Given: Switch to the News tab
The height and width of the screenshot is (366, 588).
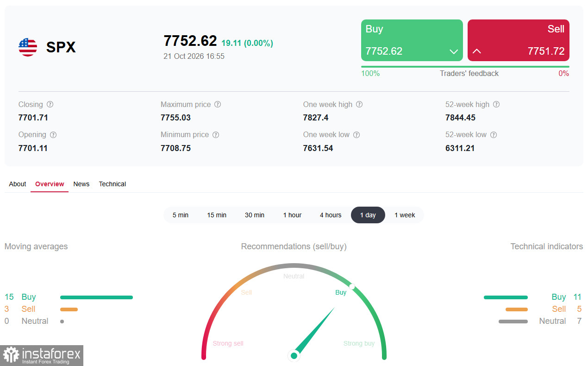Looking at the screenshot, I should [81, 184].
